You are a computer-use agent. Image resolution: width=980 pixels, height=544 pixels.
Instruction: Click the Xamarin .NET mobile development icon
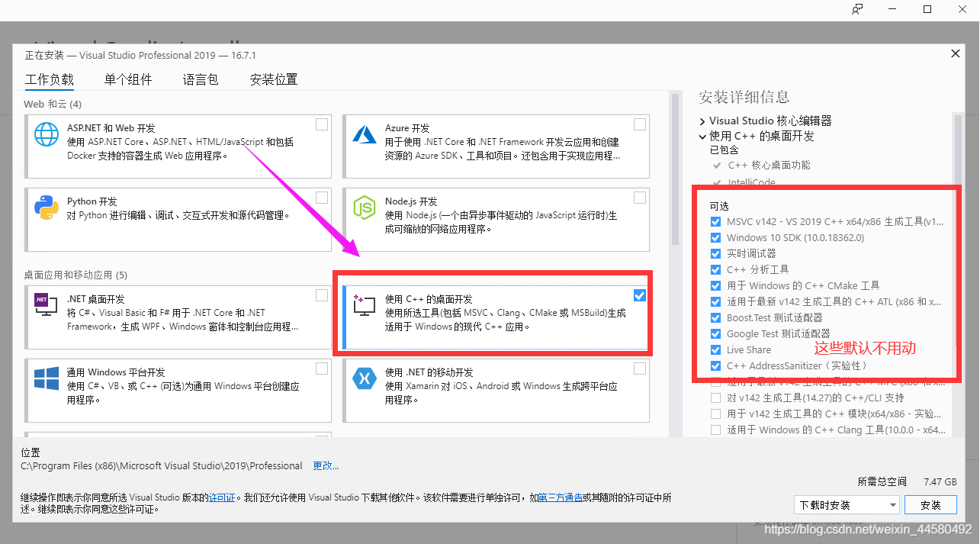coord(365,378)
